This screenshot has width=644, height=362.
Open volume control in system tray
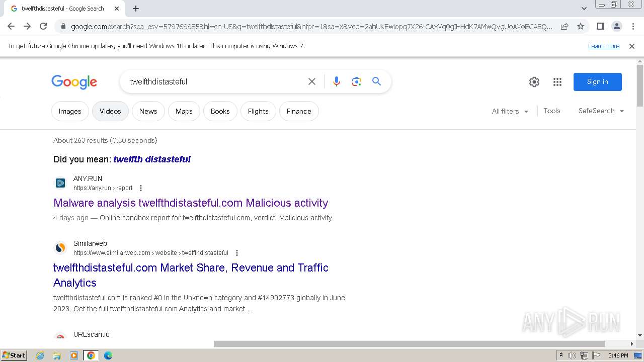(572, 355)
